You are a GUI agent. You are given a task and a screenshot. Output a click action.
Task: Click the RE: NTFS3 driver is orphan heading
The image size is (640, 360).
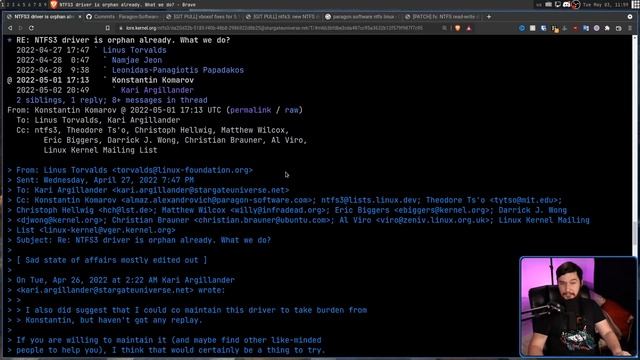pyautogui.click(x=123, y=40)
